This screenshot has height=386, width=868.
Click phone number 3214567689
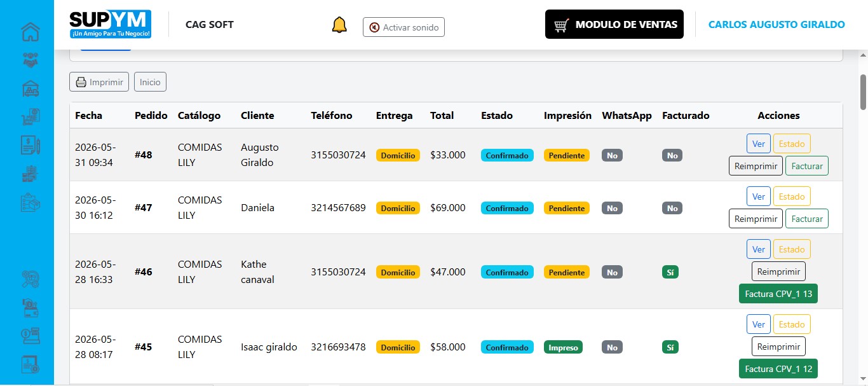click(338, 208)
